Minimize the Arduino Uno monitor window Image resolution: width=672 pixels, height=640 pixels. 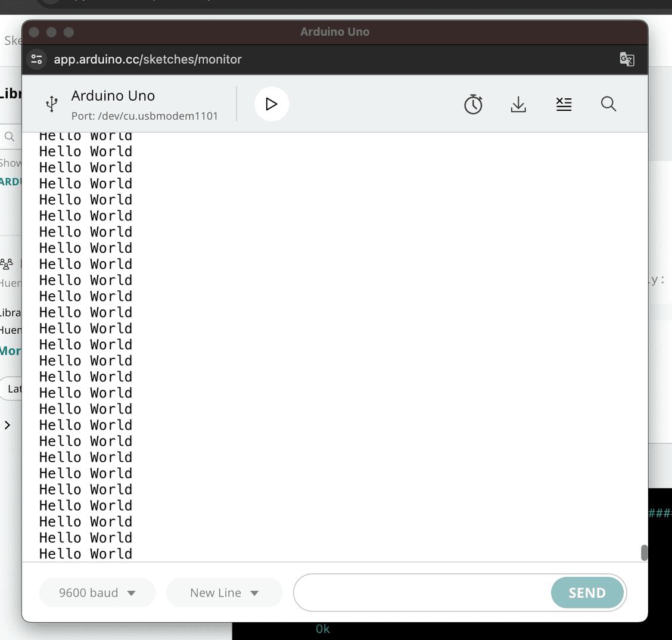click(x=51, y=32)
